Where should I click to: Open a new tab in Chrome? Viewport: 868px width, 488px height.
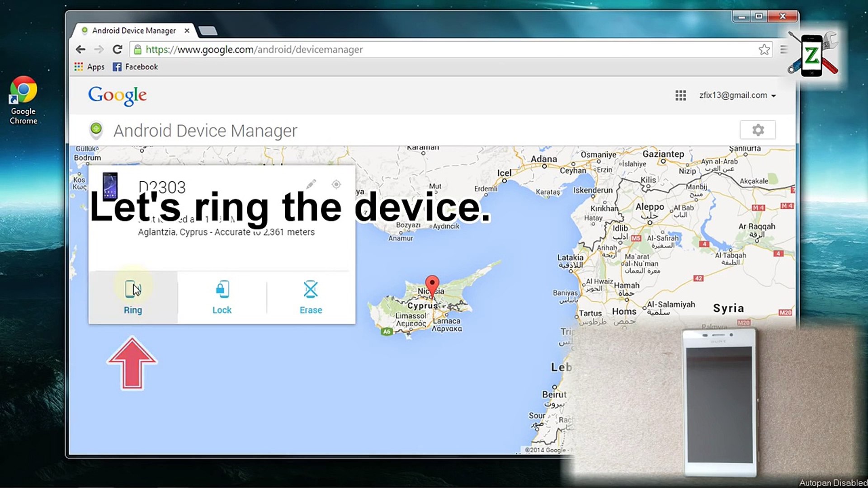[208, 31]
